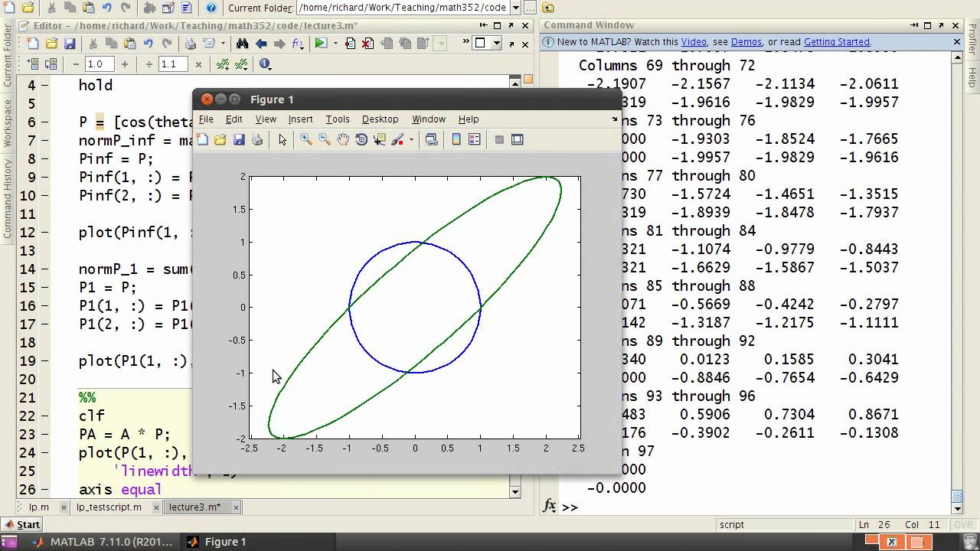Viewport: 980px width, 551px height.
Task: Click Cut scissors icon in Editor toolbar
Action: coord(93,44)
